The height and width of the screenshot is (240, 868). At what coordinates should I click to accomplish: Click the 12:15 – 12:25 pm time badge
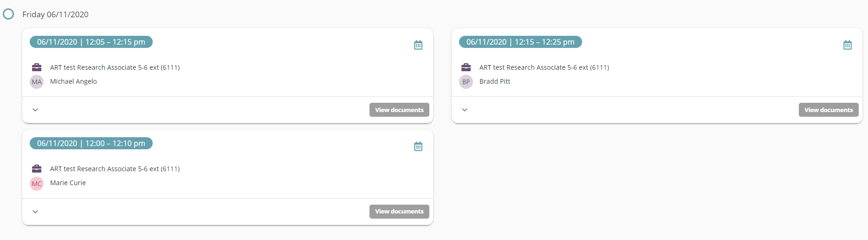pos(520,42)
